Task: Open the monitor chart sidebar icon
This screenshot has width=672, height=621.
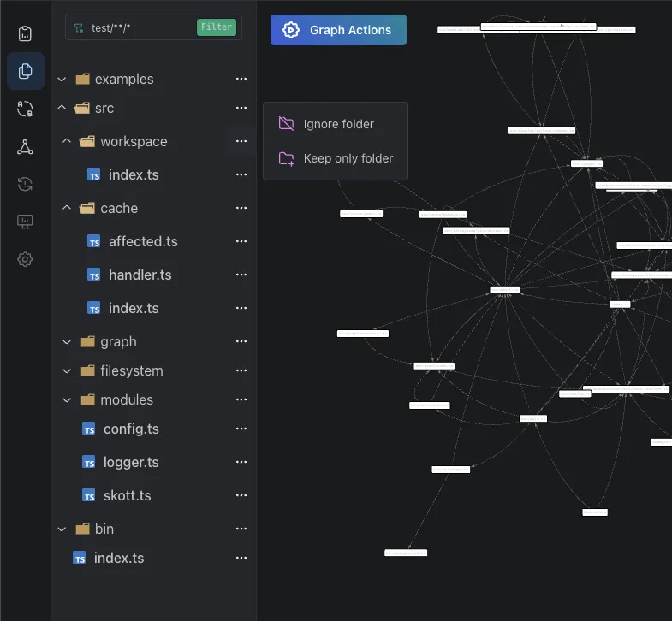Action: [25, 222]
